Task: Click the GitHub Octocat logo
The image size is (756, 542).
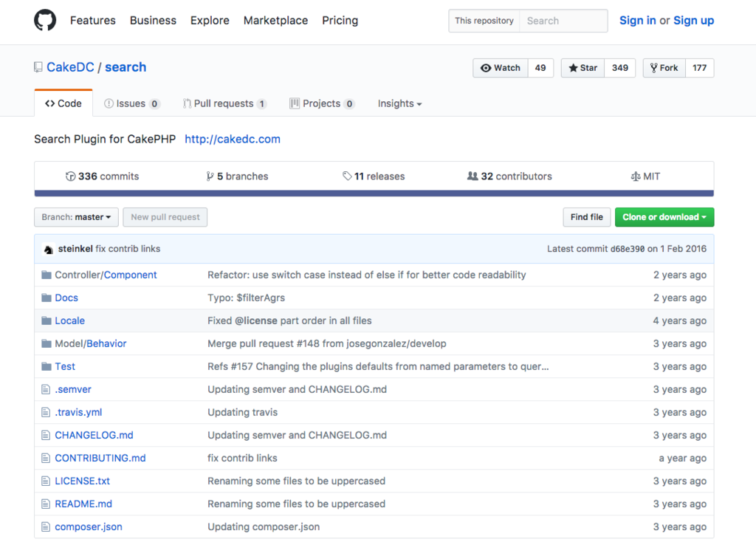Action: pyautogui.click(x=45, y=20)
